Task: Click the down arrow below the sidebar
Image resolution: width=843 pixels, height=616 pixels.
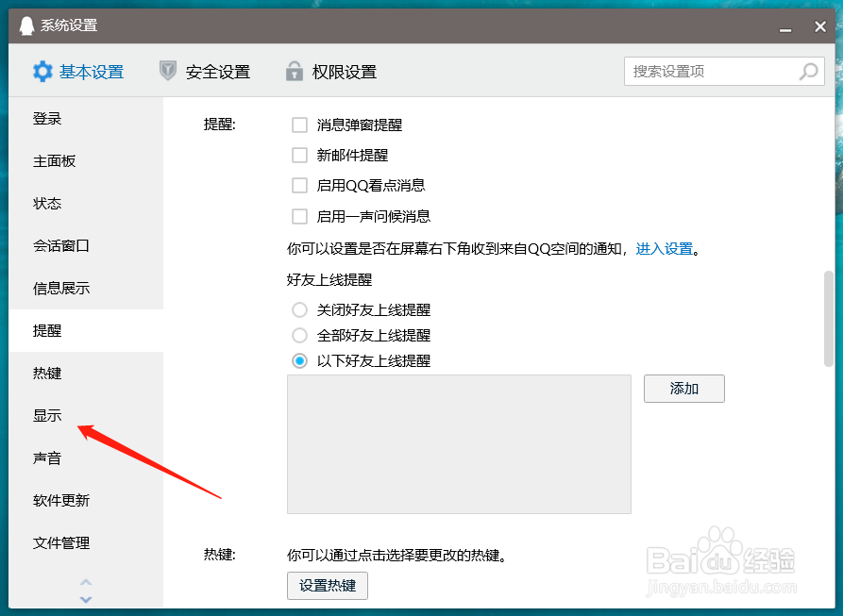Action: pyautogui.click(x=86, y=598)
